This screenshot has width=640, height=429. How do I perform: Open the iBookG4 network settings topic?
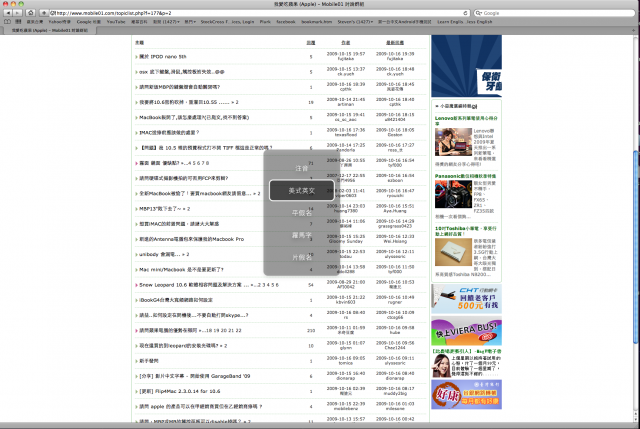pyautogui.click(x=176, y=300)
